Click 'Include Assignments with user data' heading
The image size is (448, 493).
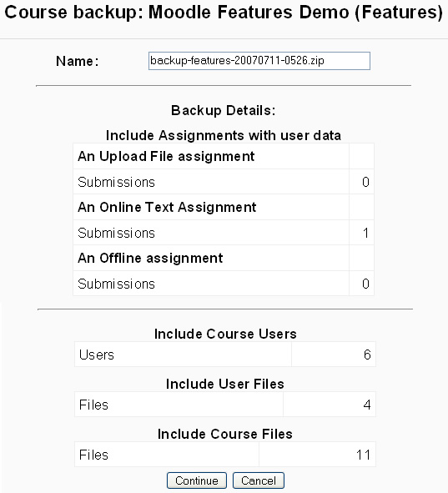(224, 135)
